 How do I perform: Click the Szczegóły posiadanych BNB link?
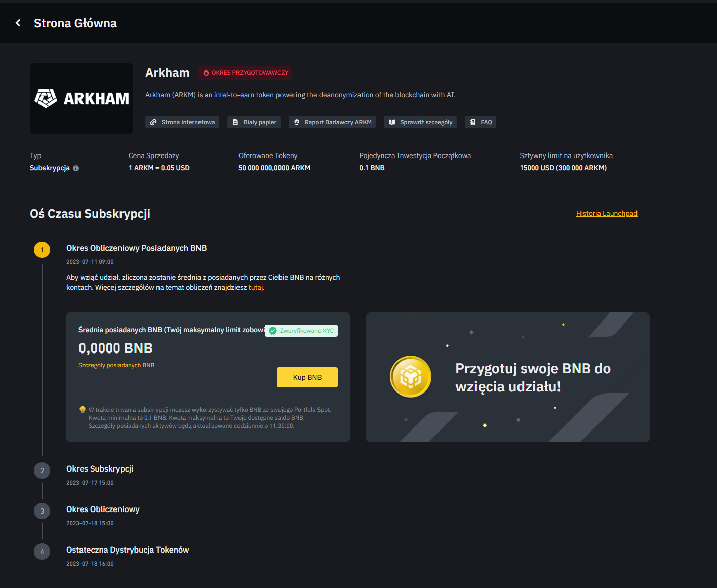(x=116, y=365)
